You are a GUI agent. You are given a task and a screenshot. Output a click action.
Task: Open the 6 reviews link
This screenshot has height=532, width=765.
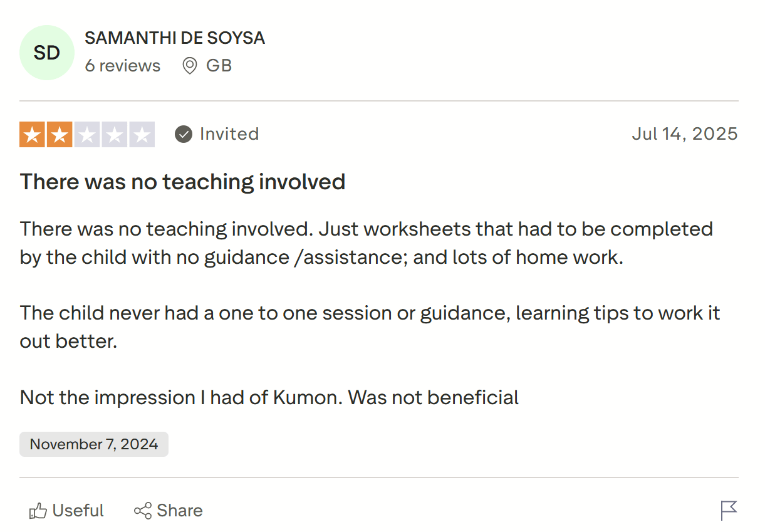123,65
